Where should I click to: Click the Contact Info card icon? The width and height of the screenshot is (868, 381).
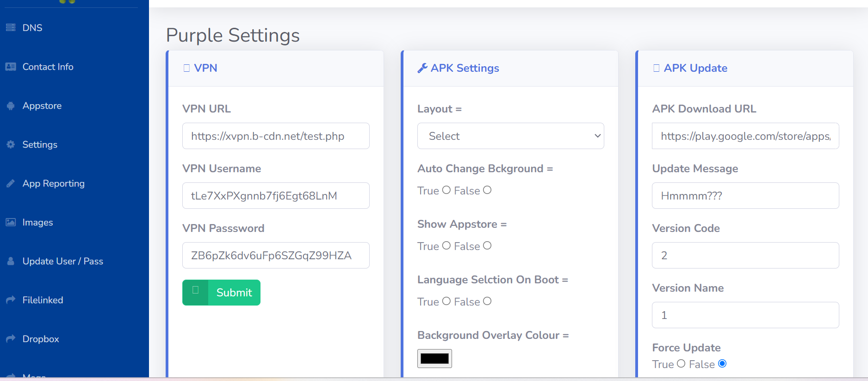point(11,67)
